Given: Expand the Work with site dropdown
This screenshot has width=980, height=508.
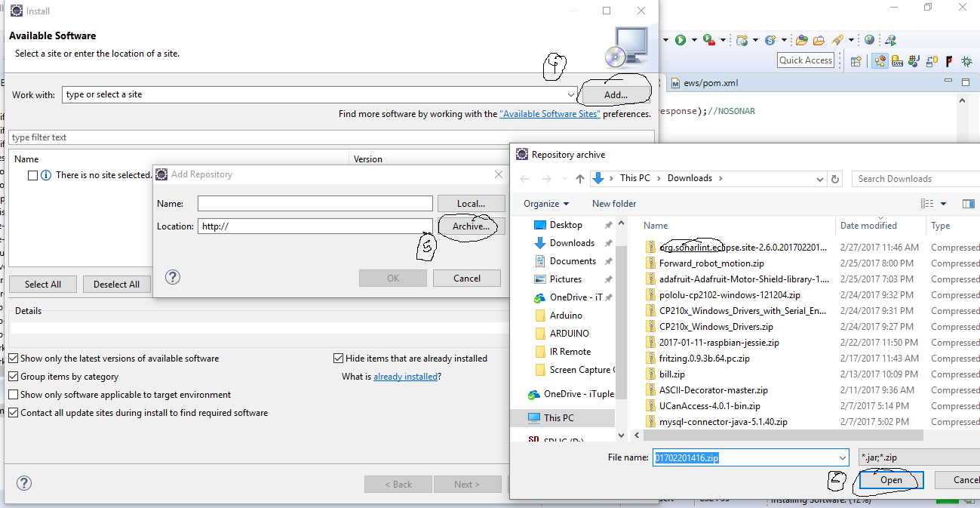Looking at the screenshot, I should 571,95.
